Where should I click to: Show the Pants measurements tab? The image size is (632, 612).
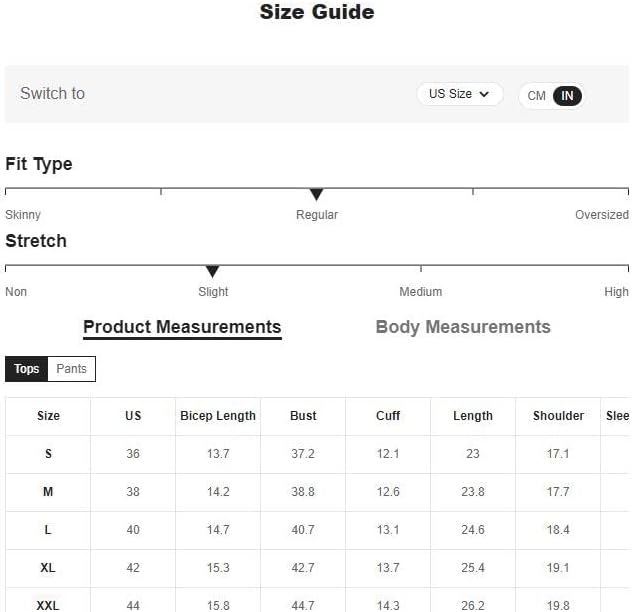point(71,369)
